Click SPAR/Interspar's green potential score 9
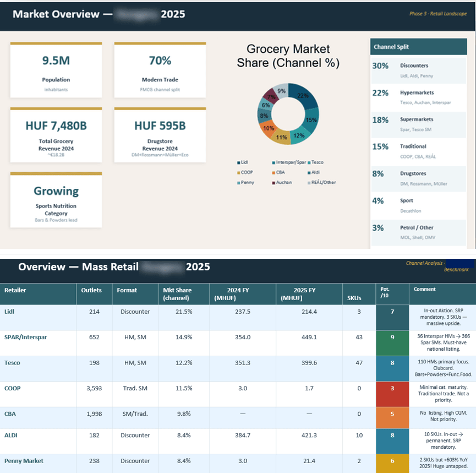The width and height of the screenshot is (476, 473). pyautogui.click(x=392, y=343)
